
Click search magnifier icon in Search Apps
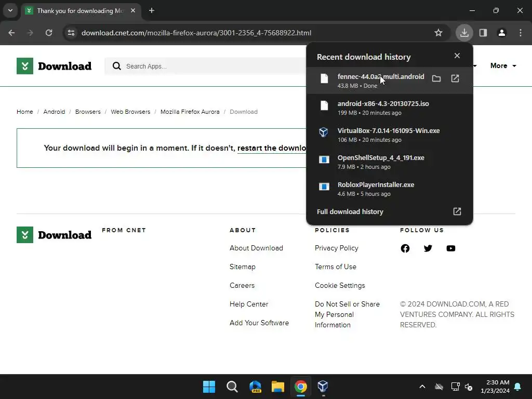click(x=117, y=66)
